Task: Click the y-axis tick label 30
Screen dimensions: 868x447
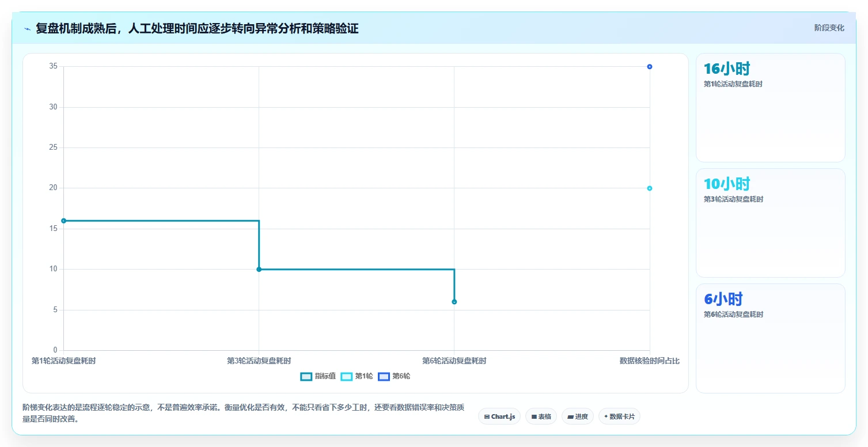Action: coord(54,107)
